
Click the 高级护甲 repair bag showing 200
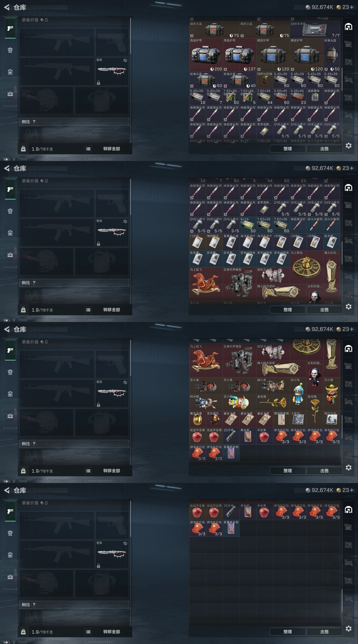pos(206,55)
